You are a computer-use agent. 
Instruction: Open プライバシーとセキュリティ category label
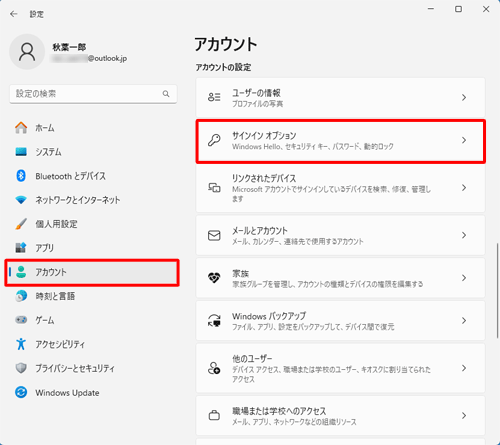[75, 368]
